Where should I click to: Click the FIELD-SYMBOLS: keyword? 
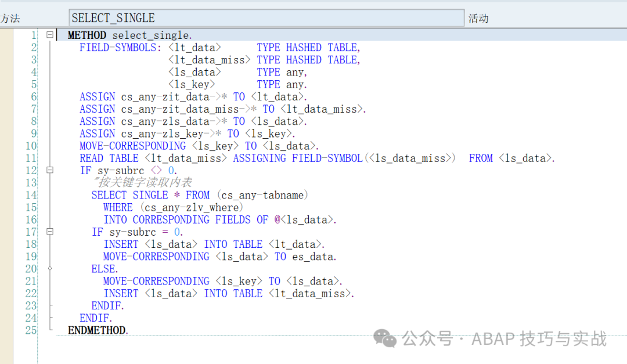point(120,48)
